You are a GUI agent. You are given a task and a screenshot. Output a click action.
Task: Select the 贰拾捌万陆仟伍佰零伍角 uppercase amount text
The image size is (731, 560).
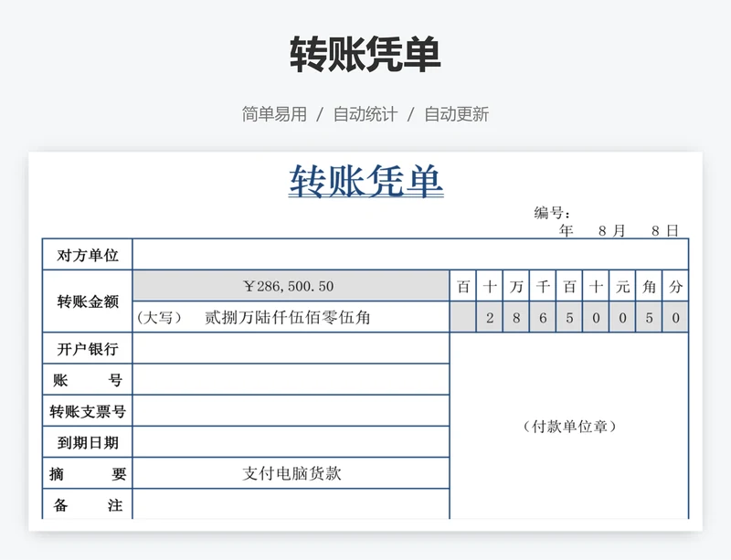[x=288, y=318]
